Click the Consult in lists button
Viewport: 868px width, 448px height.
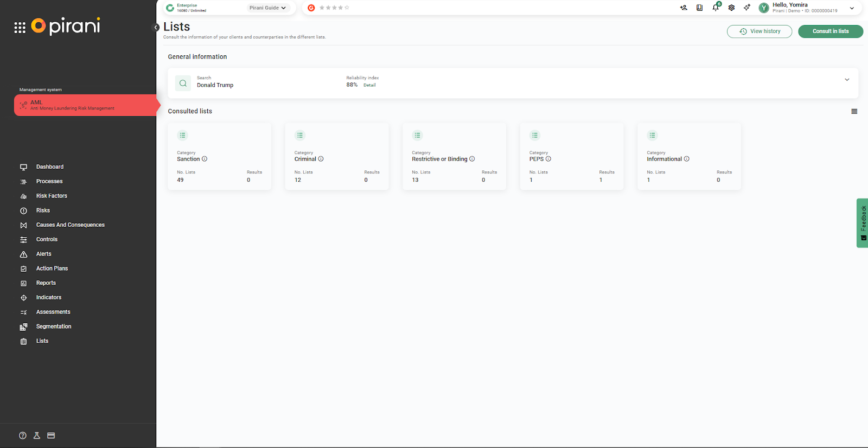[830, 31]
